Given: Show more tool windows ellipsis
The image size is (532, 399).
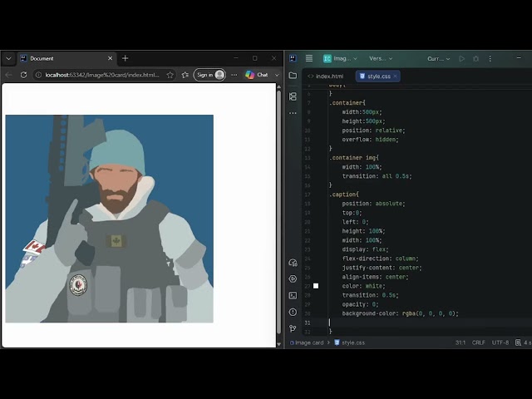Looking at the screenshot, I should 293,113.
